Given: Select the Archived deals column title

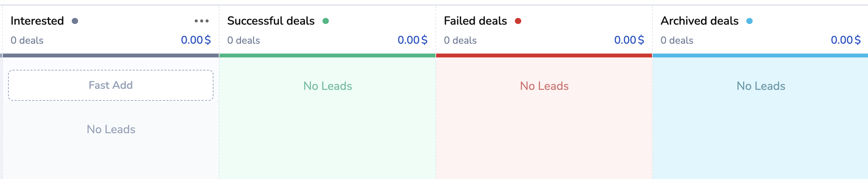Looking at the screenshot, I should (700, 21).
